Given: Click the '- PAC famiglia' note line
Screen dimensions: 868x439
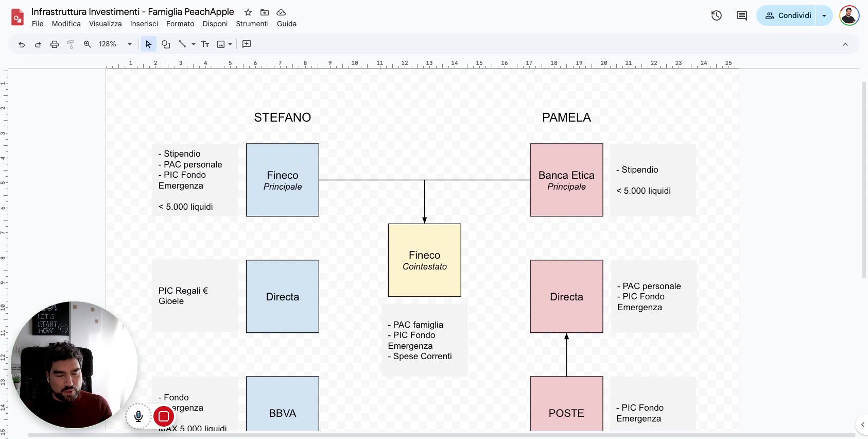Looking at the screenshot, I should (x=415, y=325).
